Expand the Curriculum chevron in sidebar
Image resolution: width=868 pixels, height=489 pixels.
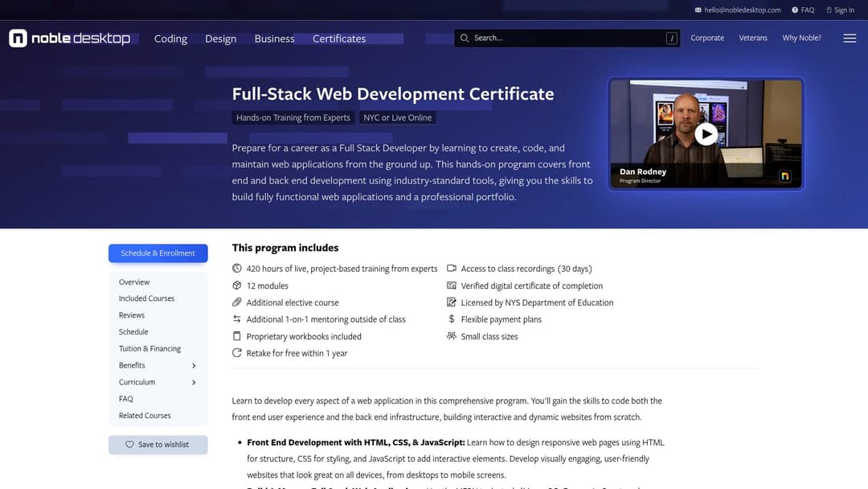[x=194, y=382]
